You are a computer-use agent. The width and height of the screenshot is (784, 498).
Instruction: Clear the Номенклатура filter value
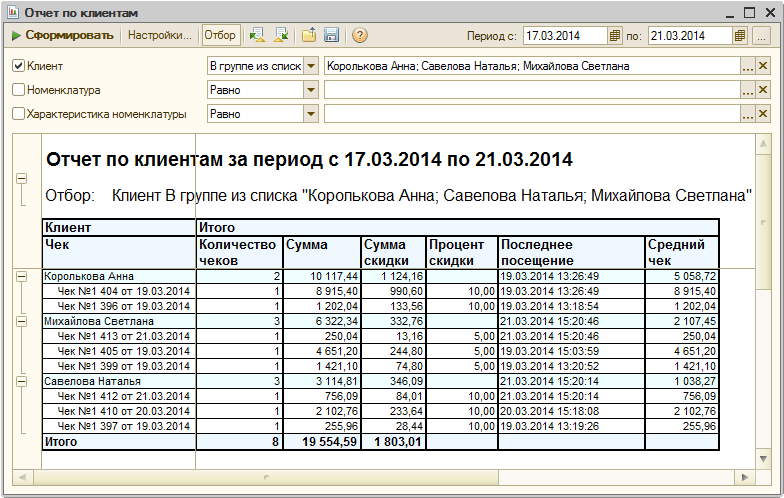762,90
